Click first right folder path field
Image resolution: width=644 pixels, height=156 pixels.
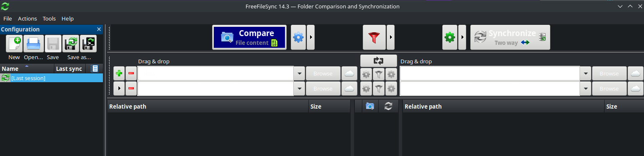(x=490, y=73)
